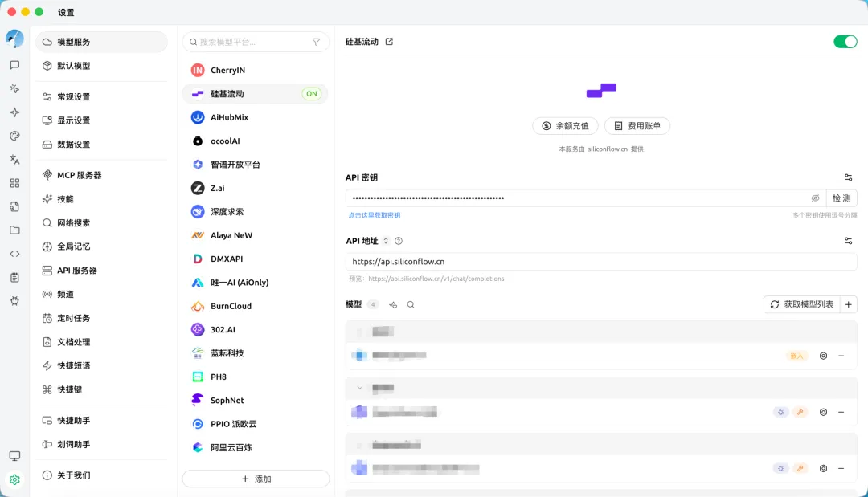Open 网络搜索 settings section

tap(101, 222)
